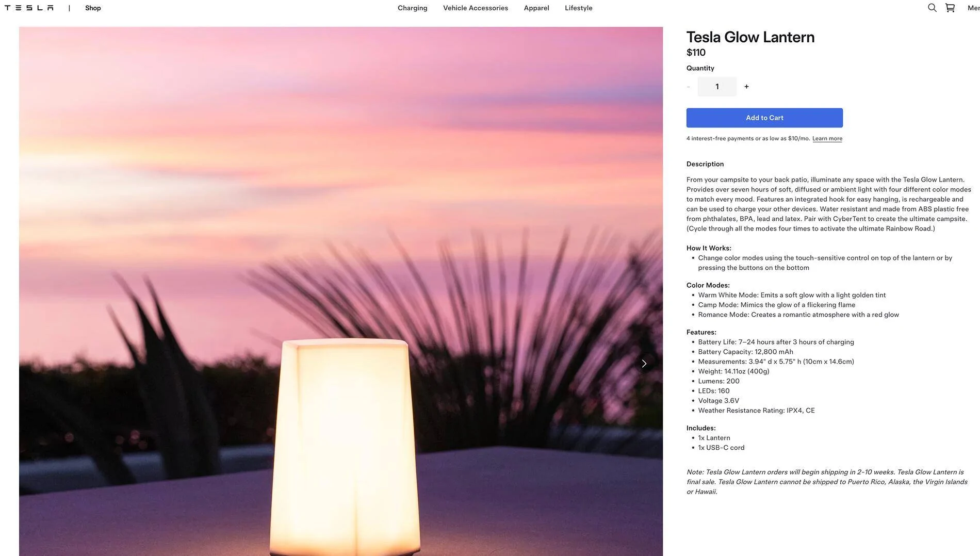Open the partially visible Menu item
This screenshot has height=556, width=980.
(973, 8)
